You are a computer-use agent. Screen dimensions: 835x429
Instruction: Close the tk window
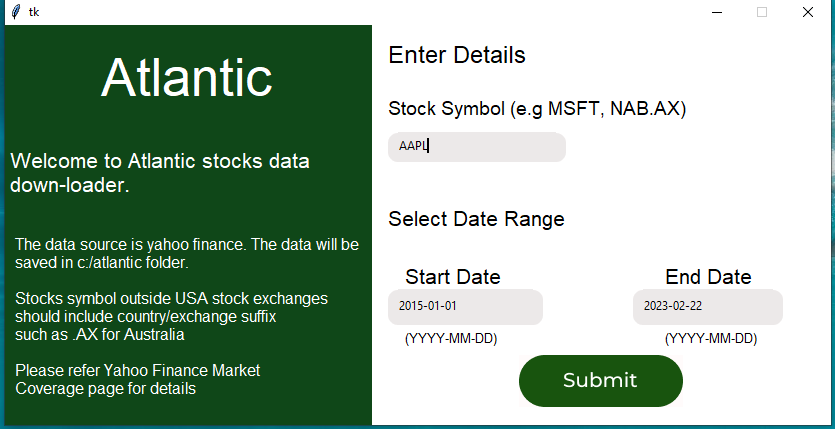(808, 12)
